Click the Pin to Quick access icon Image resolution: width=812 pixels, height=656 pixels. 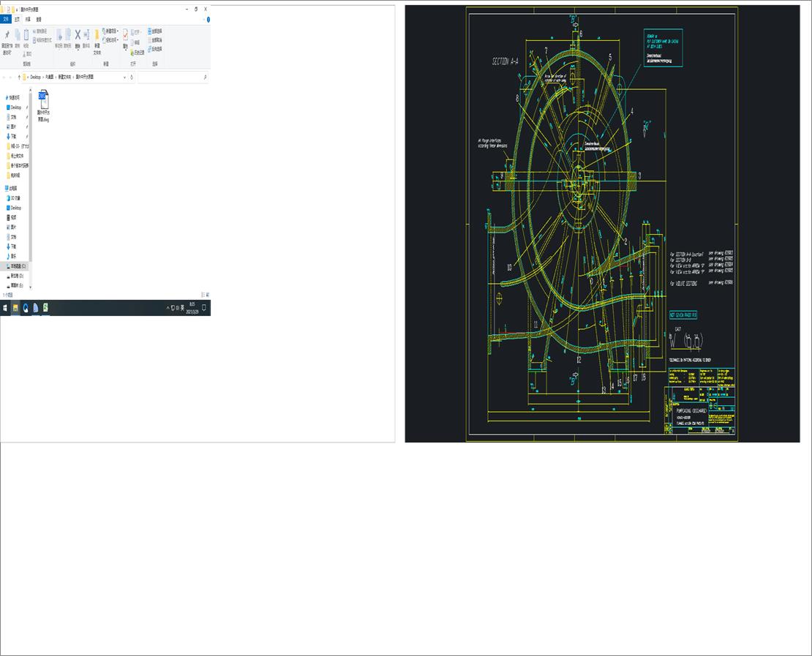7,35
